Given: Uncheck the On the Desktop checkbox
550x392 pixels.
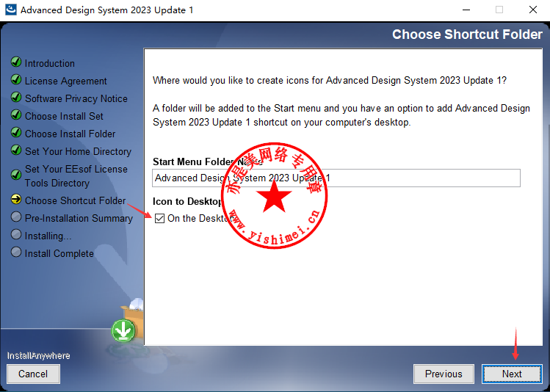Looking at the screenshot, I should [x=159, y=219].
